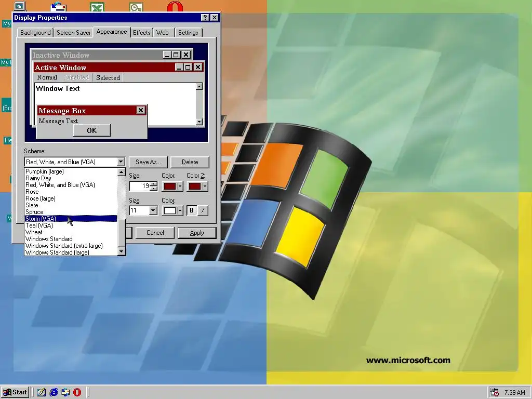Click the preview window scrollbar down arrow
The height and width of the screenshot is (399, 532).
(199, 122)
